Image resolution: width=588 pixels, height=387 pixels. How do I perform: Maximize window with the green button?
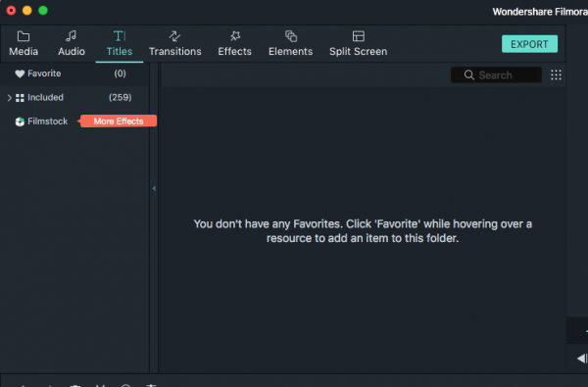[x=43, y=11]
